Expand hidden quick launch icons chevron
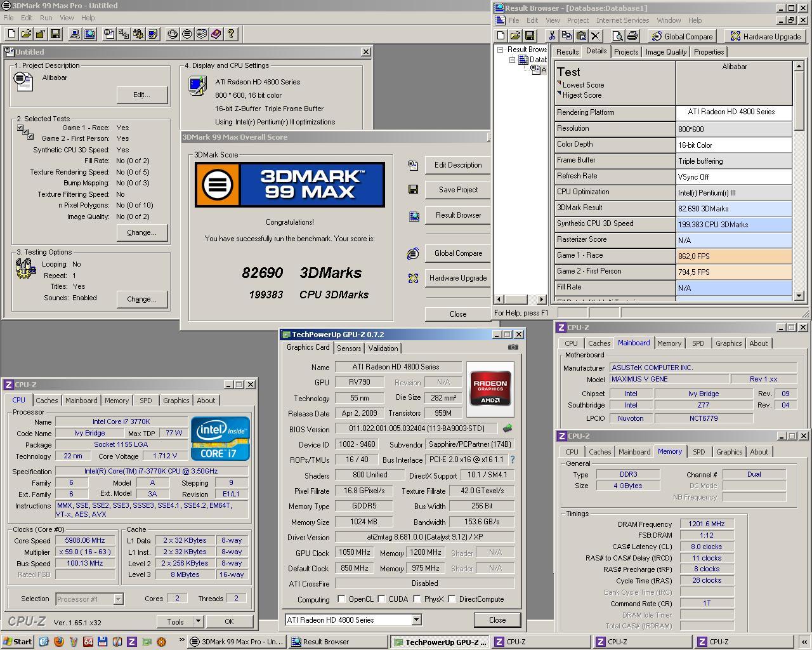Image resolution: width=812 pixels, height=650 pixels. point(181,641)
